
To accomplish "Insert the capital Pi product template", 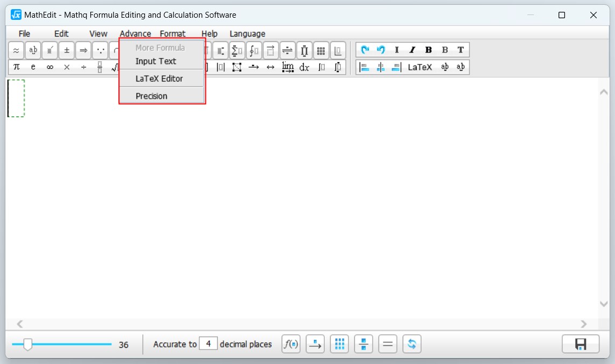I will coord(304,50).
